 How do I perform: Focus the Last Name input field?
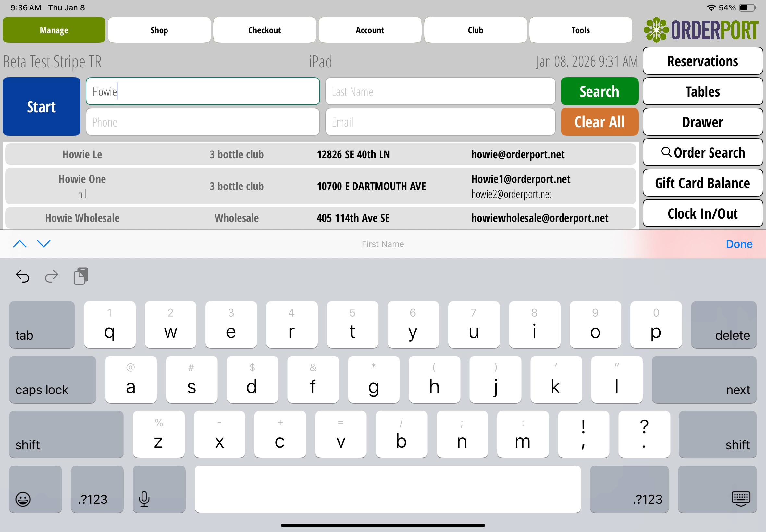point(440,92)
